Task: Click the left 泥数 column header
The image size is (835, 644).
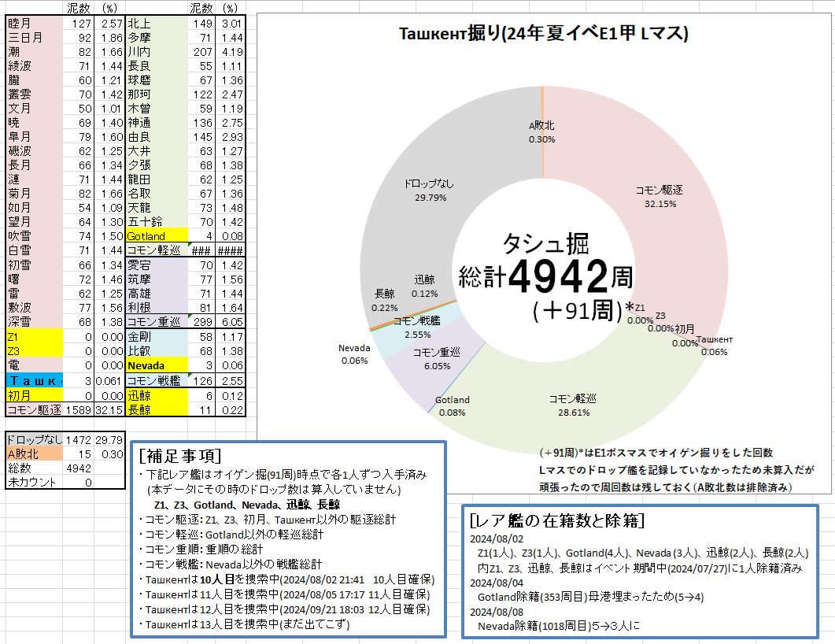Action: pyautogui.click(x=78, y=8)
